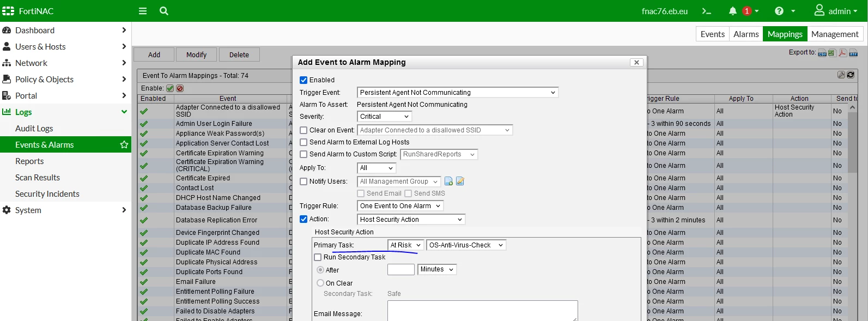Click the Modify button
This screenshot has width=868, height=321.
196,54
